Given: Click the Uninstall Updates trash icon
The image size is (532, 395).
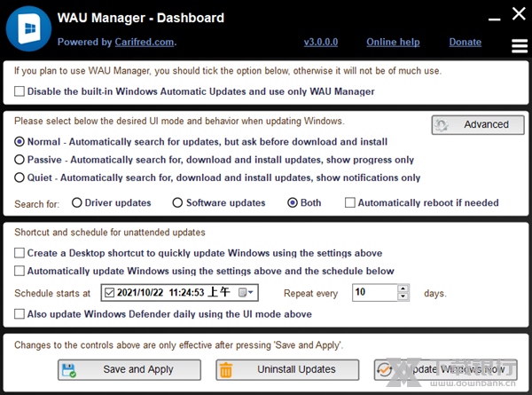Looking at the screenshot, I should coord(226,369).
